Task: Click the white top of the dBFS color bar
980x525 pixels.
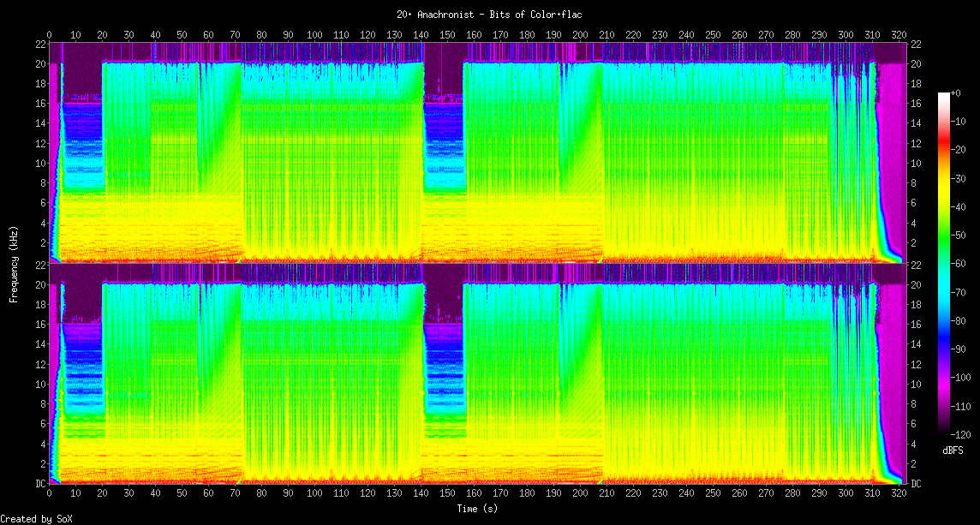Action: 944,94
